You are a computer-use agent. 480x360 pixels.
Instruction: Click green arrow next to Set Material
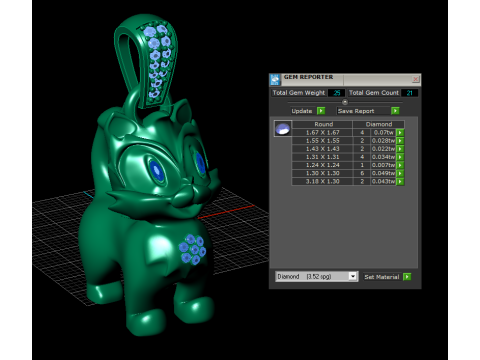click(407, 277)
